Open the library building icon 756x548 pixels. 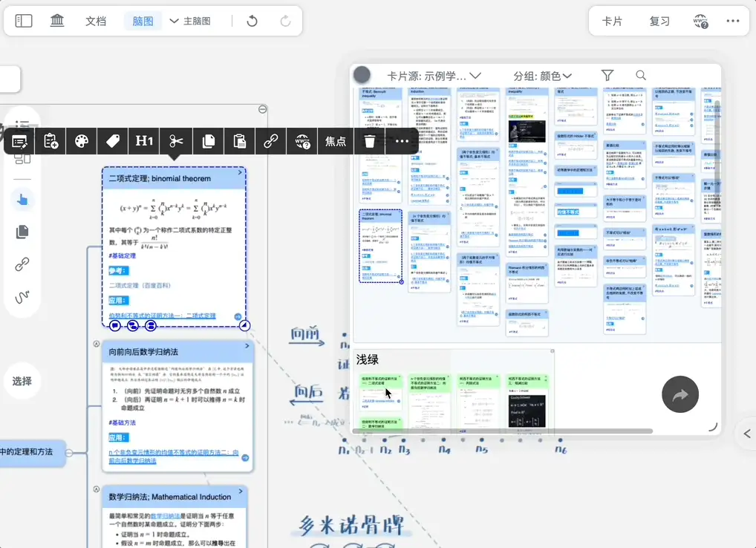click(57, 21)
